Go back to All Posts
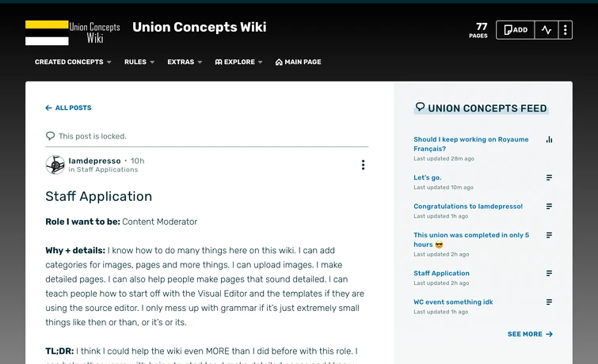 click(68, 108)
